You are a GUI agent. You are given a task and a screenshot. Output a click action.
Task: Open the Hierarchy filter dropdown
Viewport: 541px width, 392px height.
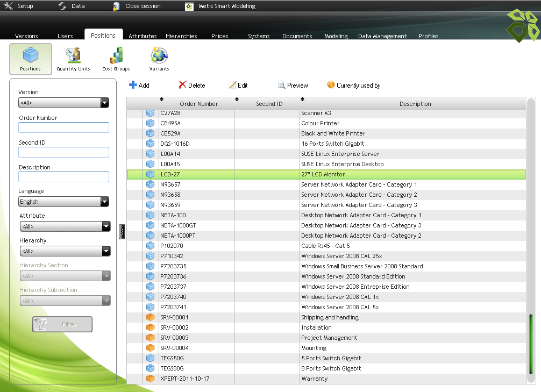tap(106, 251)
